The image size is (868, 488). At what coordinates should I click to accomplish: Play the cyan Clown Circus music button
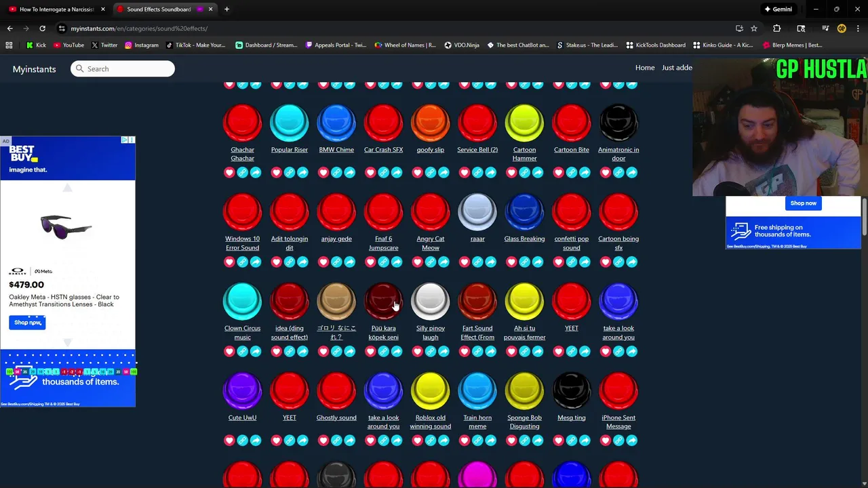pyautogui.click(x=242, y=302)
